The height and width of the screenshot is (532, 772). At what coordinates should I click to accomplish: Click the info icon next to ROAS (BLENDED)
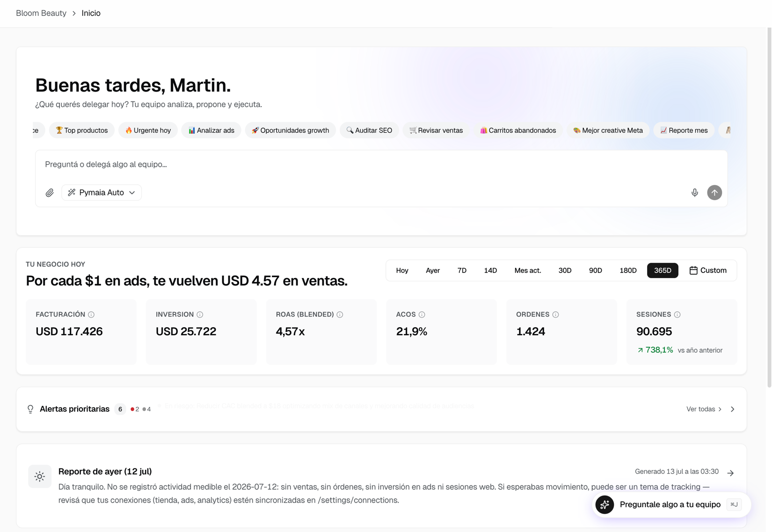(x=340, y=315)
